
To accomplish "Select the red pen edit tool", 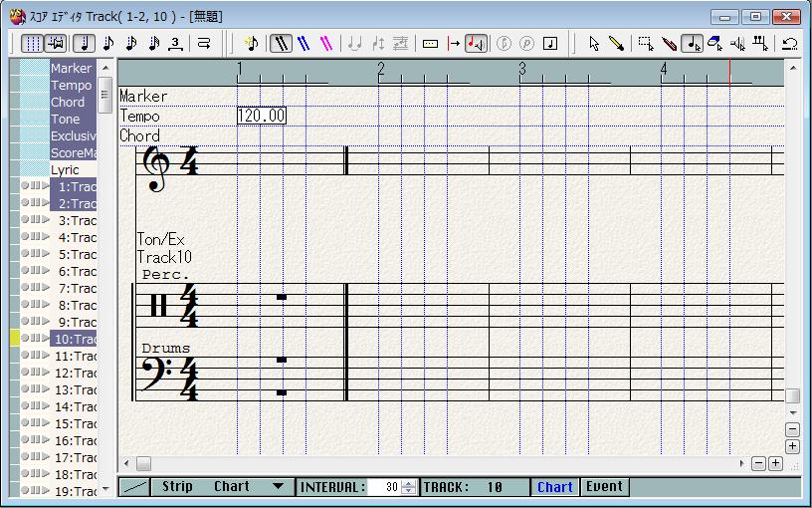I will pyautogui.click(x=669, y=44).
